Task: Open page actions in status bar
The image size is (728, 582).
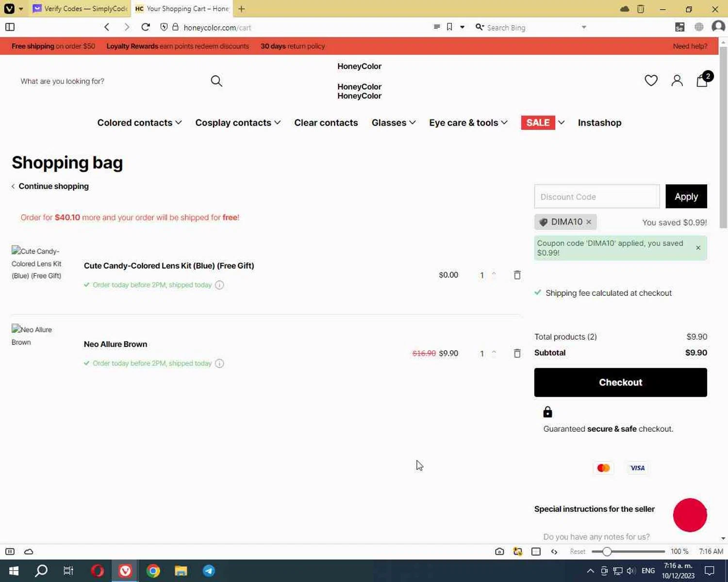Action: coord(554,551)
